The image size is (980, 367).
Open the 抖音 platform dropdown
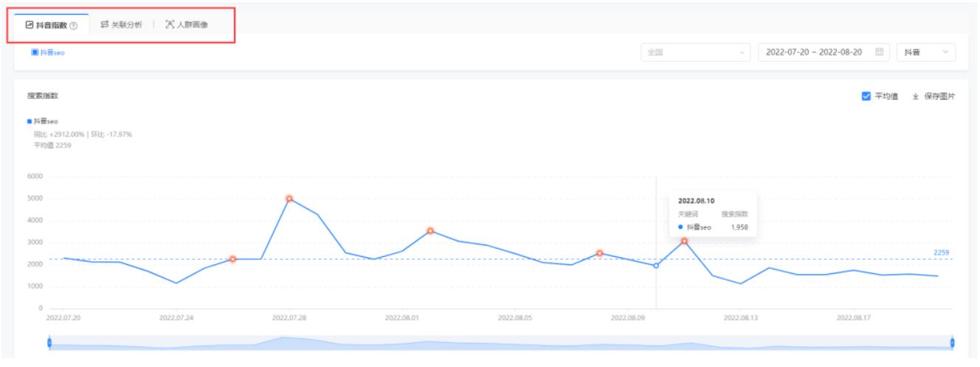pyautogui.click(x=925, y=52)
